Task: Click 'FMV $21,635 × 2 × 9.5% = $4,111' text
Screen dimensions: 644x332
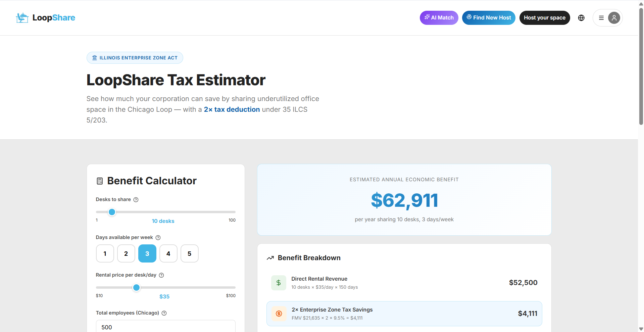Action: [327, 318]
